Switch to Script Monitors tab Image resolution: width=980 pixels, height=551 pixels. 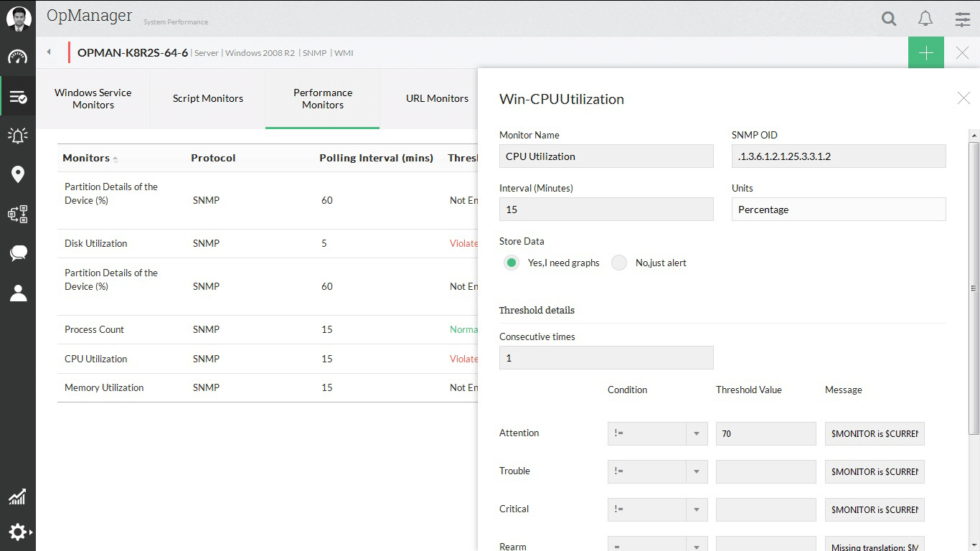point(208,99)
